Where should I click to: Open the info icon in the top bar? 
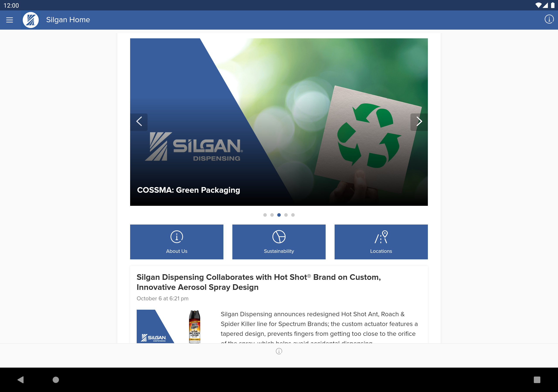pos(549,19)
